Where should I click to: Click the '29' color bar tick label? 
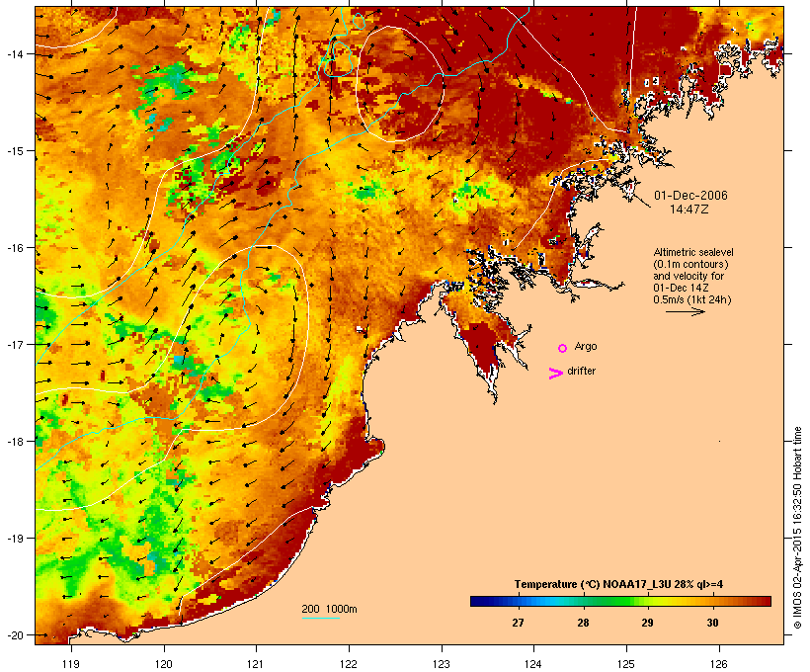(x=647, y=623)
